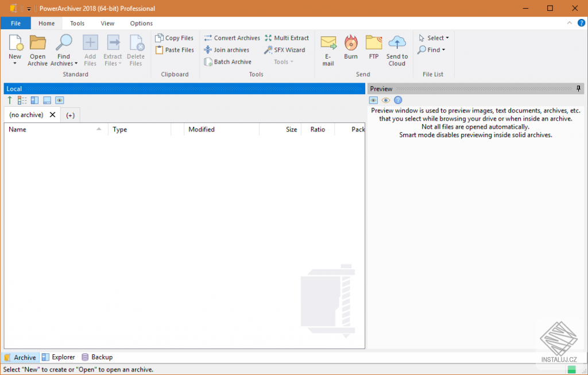Open PowerArchiver help question icon
Screen dimensions: 588x375
(581, 23)
